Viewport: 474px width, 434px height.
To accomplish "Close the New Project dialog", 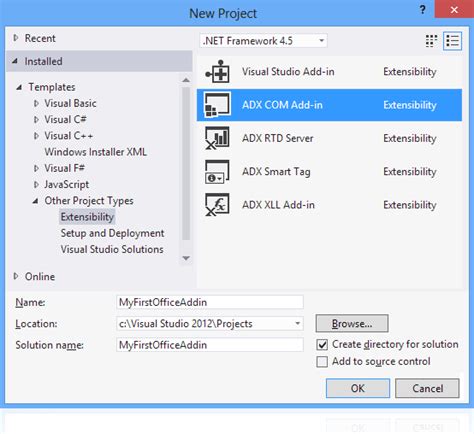I will pos(454,10).
